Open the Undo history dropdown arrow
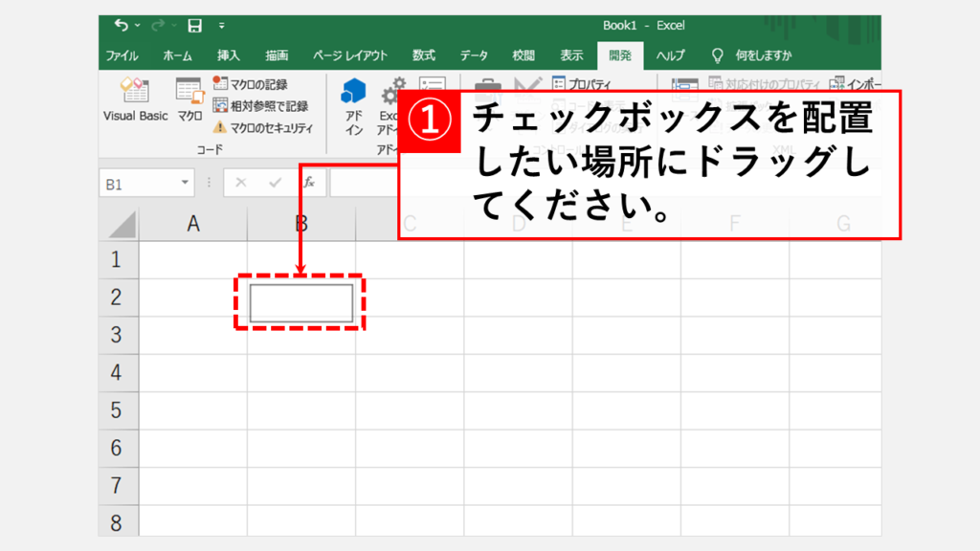980x551 pixels. (138, 26)
